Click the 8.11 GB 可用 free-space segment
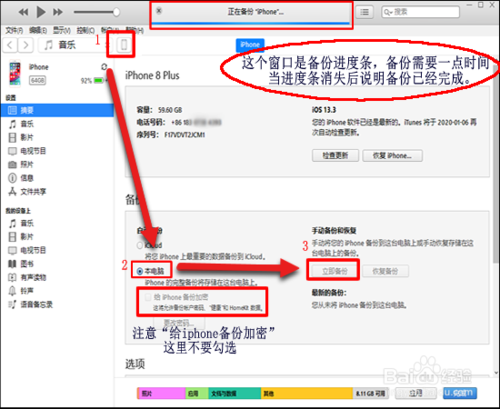Viewport: 500px width, 409px height. [x=371, y=393]
